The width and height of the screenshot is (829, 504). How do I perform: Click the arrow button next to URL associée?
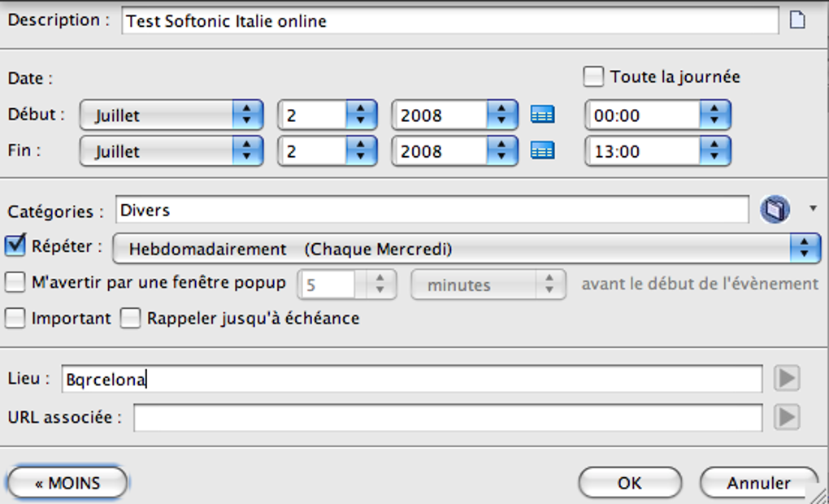787,417
